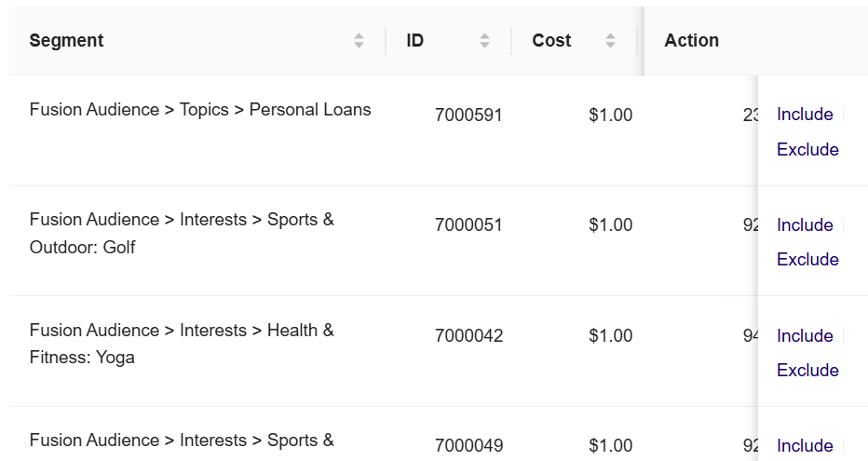The width and height of the screenshot is (868, 461).
Task: Select the Sports & Outdoor Golf row text
Action: coord(182,233)
